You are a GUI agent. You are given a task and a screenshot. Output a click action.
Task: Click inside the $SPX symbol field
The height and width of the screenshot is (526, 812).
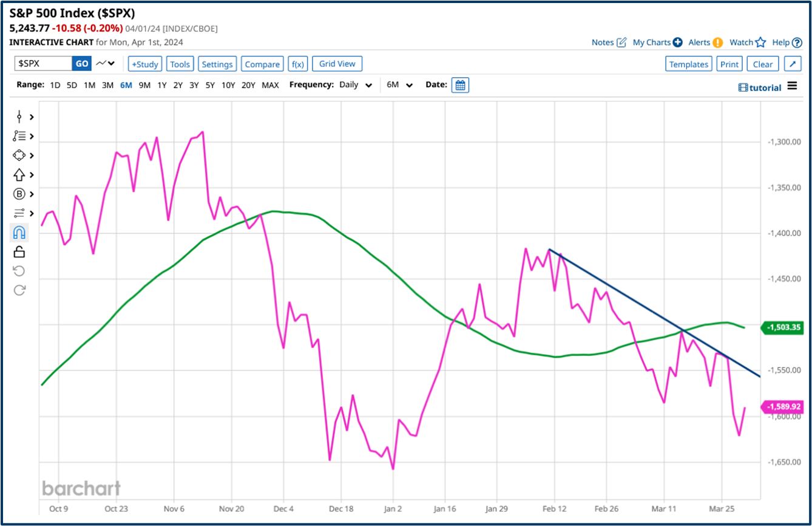[x=42, y=63]
